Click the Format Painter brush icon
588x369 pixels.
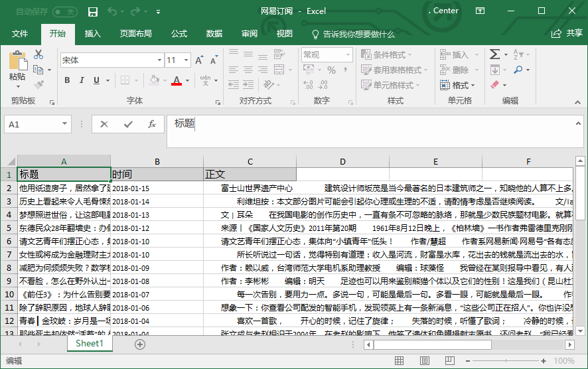38,85
